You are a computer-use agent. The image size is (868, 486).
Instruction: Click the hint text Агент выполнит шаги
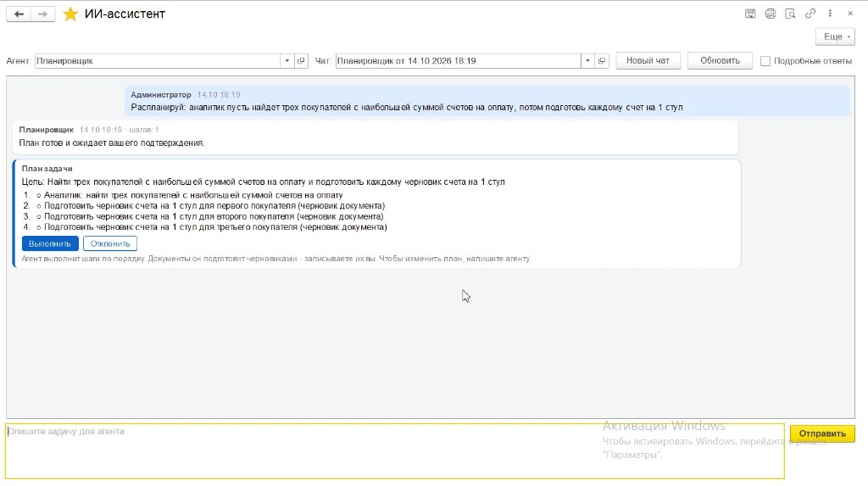[275, 258]
